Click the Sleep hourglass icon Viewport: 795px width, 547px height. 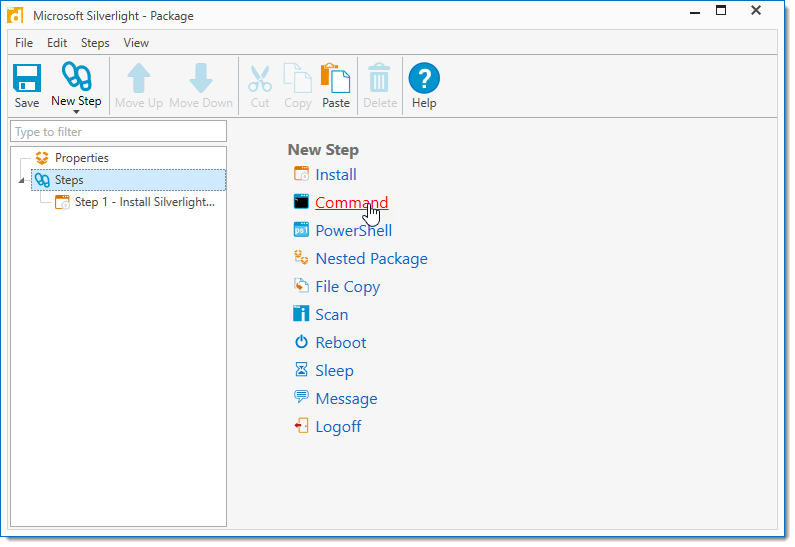(301, 370)
